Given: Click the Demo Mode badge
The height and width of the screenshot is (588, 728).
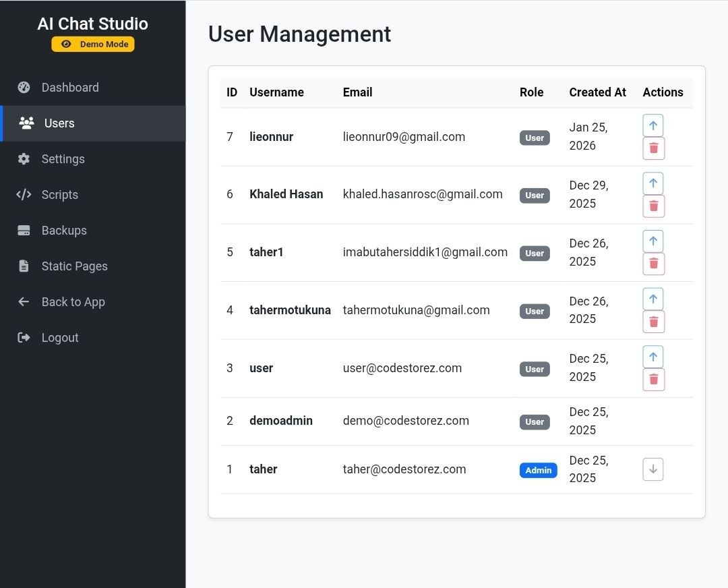Looking at the screenshot, I should tap(93, 45).
